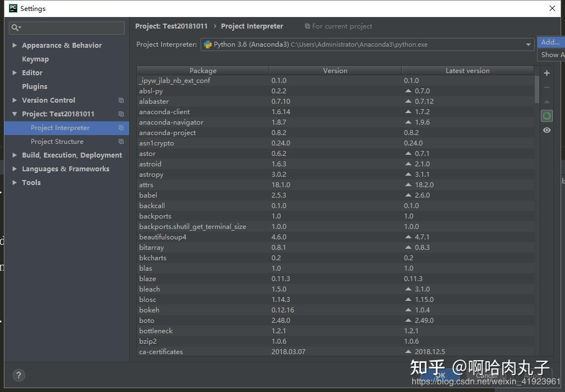
Task: Click the OK button
Action: click(x=440, y=376)
